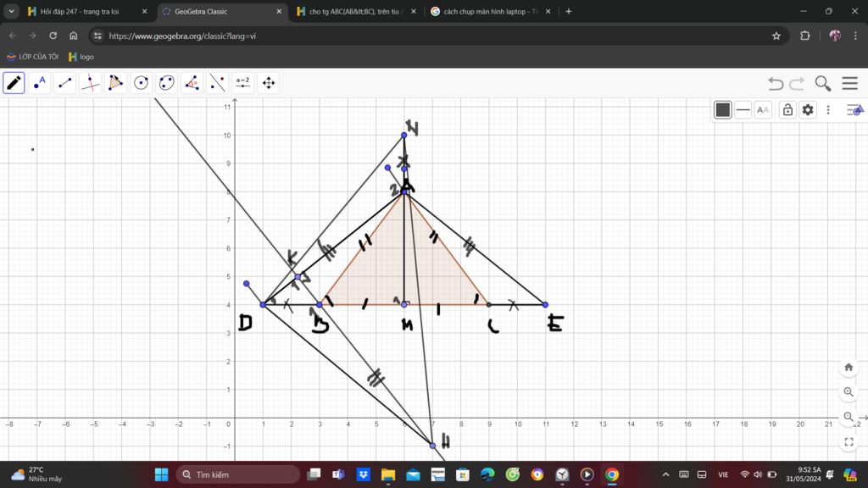Open the GeoGebra main hamburger menu

(x=849, y=83)
